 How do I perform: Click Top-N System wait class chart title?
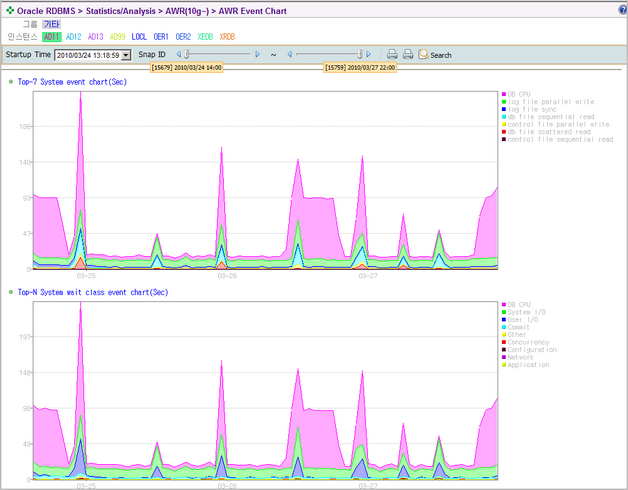[x=93, y=292]
